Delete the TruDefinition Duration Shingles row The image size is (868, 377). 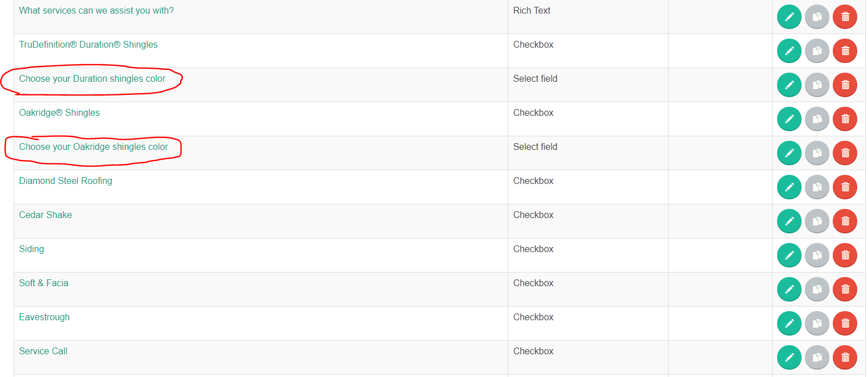[845, 51]
